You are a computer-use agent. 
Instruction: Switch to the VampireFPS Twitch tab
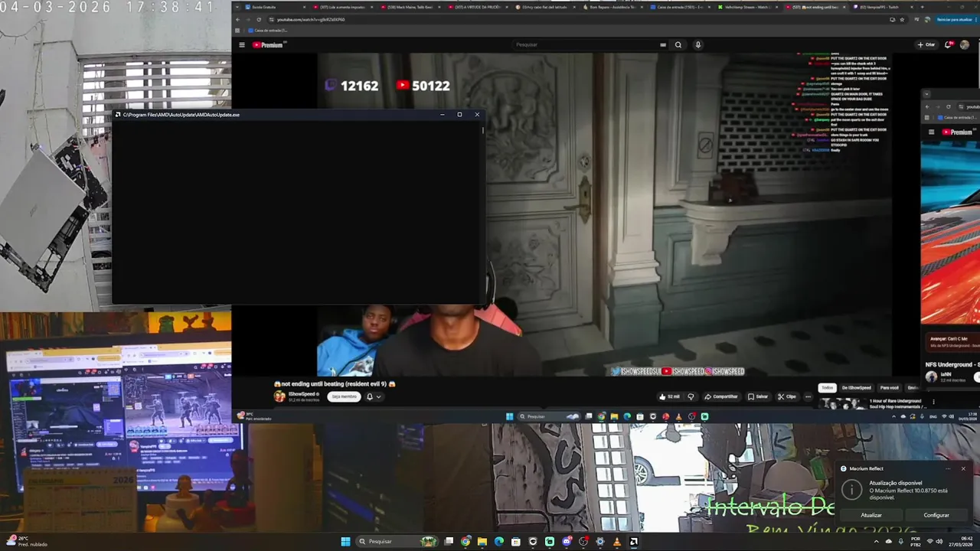pyautogui.click(x=881, y=7)
